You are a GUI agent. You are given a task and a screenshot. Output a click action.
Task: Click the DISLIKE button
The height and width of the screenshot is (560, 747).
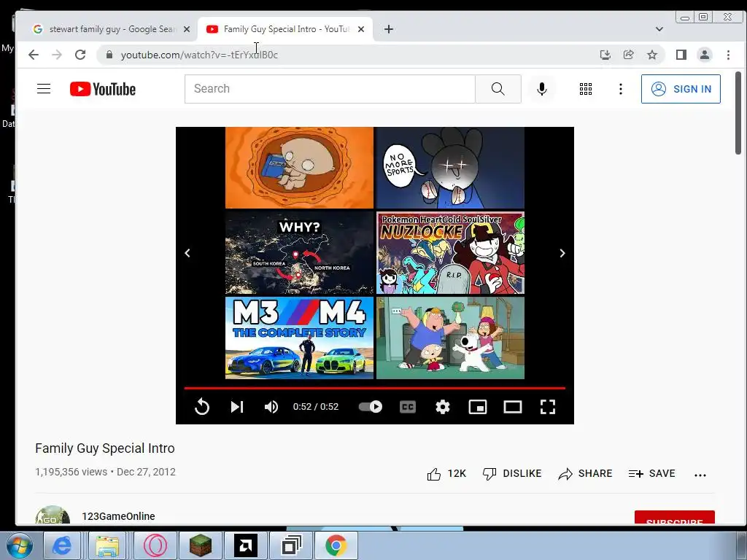(x=512, y=474)
